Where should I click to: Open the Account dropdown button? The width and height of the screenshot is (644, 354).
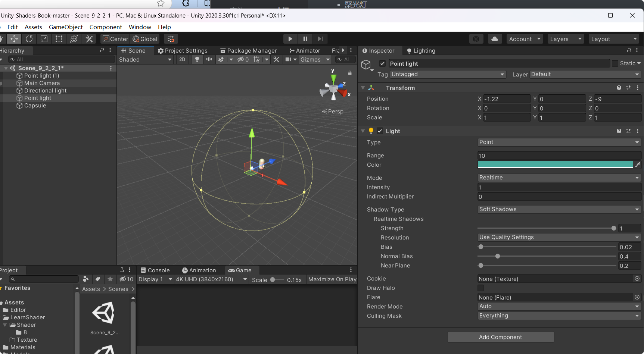click(525, 39)
